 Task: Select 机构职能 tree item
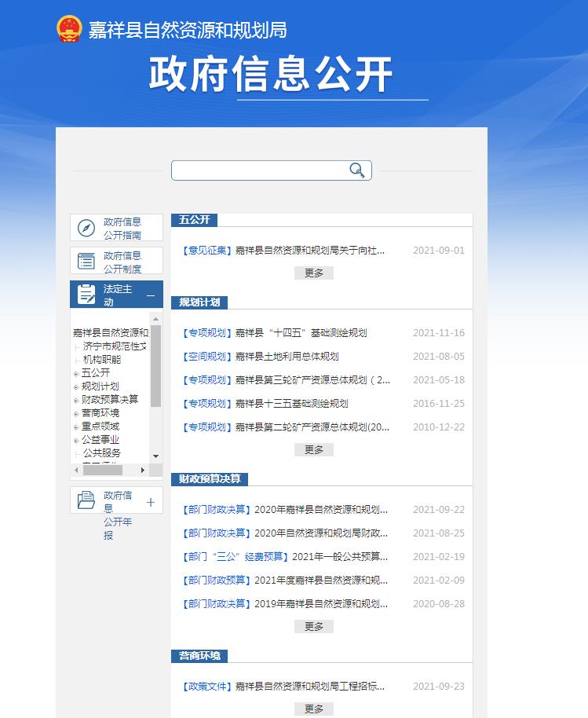tap(102, 360)
